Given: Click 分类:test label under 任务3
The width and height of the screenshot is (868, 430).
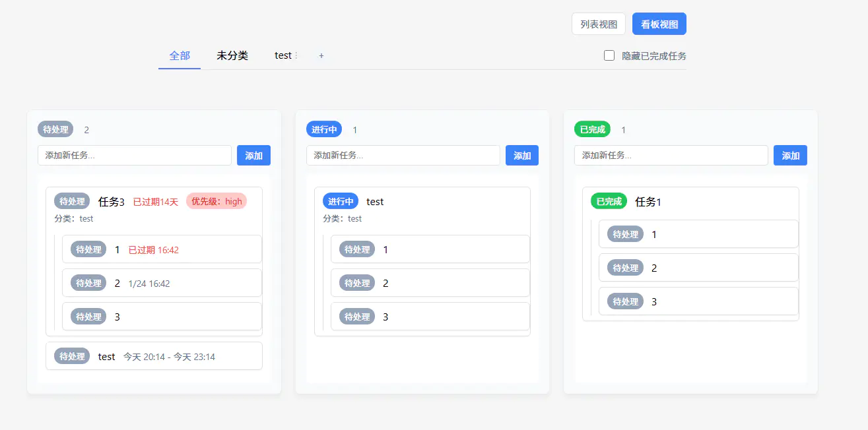Looking at the screenshot, I should 74,219.
